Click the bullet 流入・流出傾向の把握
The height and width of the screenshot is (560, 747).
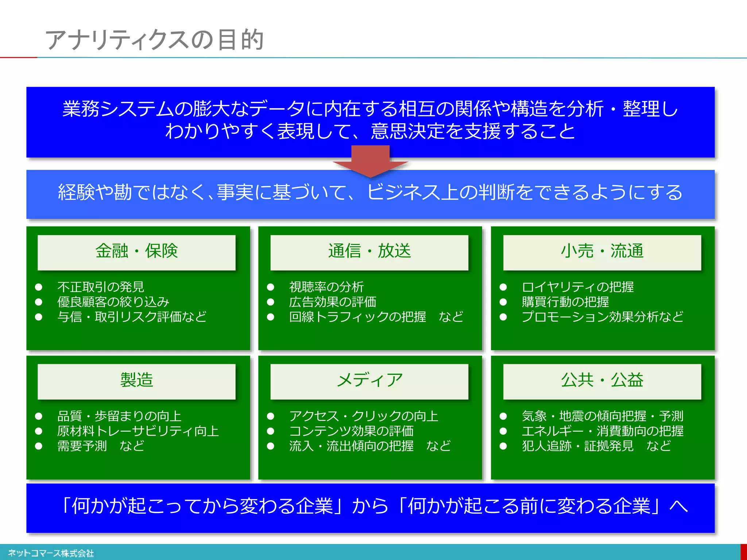click(351, 446)
